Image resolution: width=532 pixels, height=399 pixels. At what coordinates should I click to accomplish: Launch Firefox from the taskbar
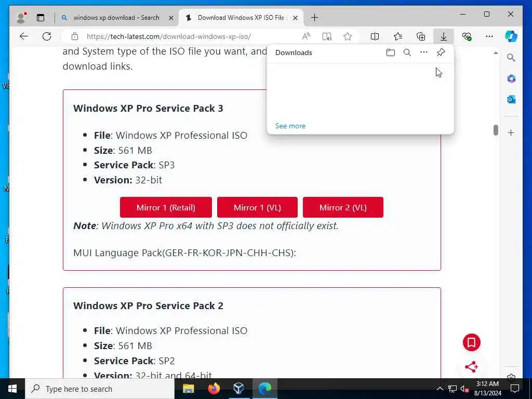click(x=214, y=389)
